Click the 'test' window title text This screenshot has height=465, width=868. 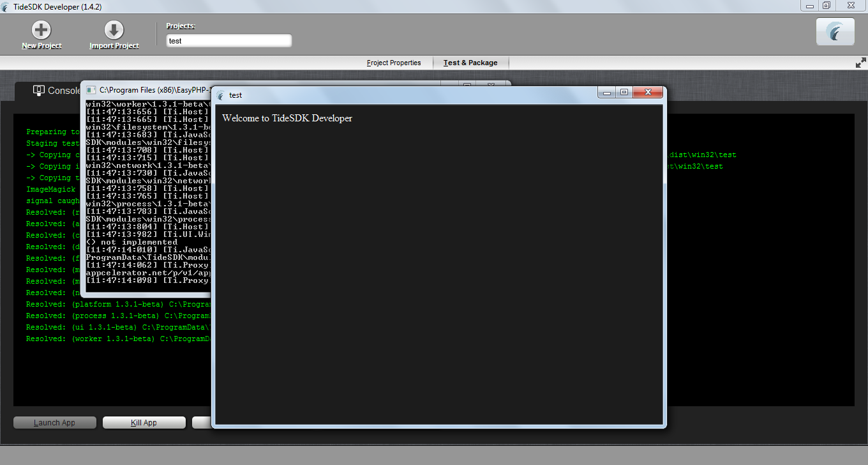tap(236, 95)
